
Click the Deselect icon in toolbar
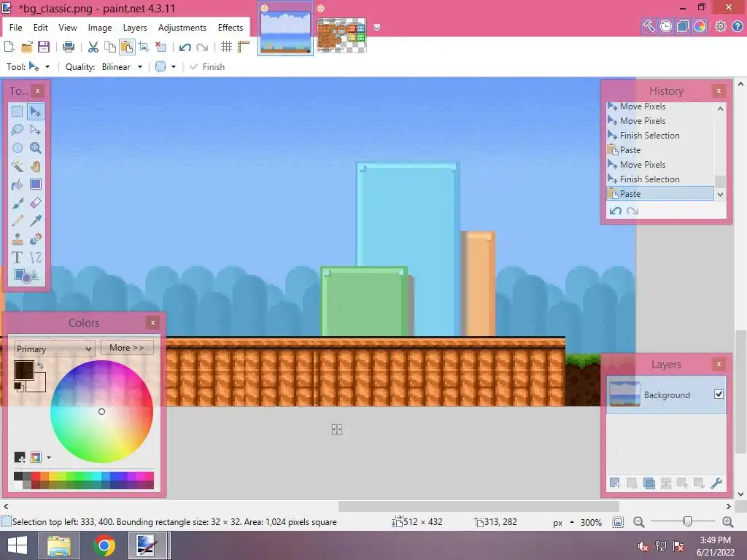pos(161,47)
